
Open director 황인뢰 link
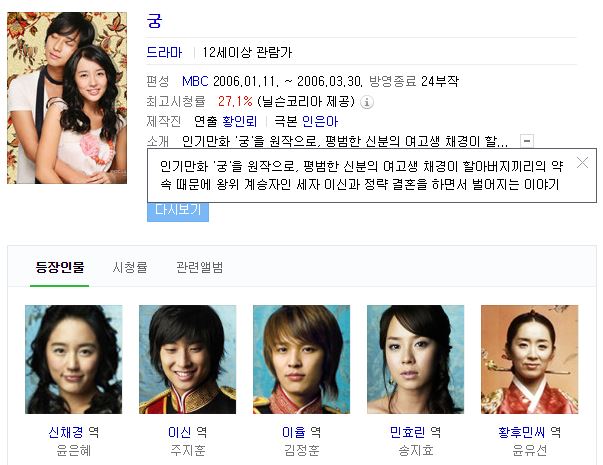tap(240, 122)
